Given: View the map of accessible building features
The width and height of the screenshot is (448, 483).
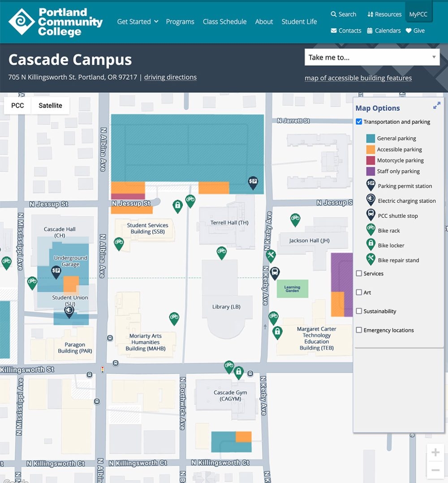Looking at the screenshot, I should click(358, 78).
